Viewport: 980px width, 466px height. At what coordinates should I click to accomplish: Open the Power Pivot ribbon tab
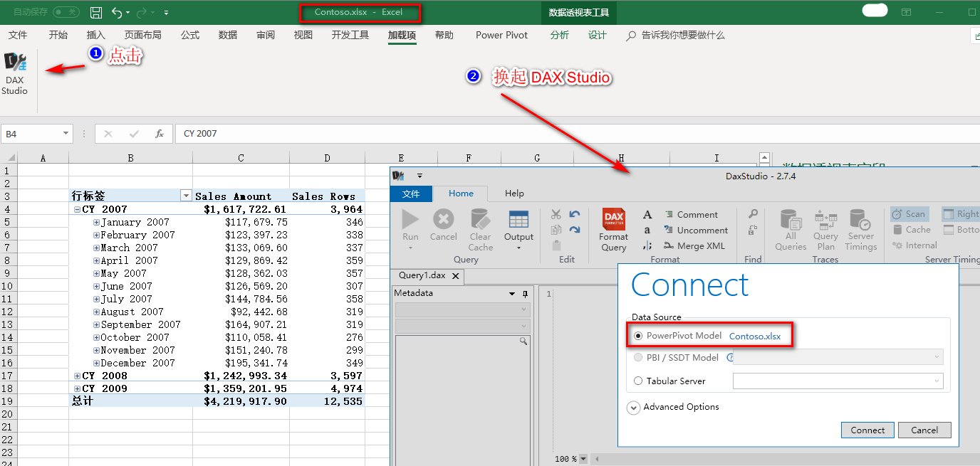501,35
